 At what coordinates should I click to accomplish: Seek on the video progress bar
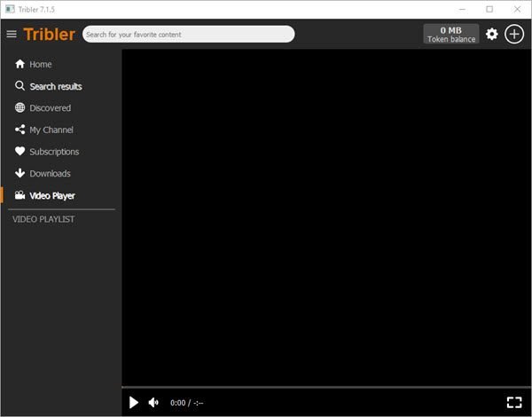[x=326, y=387]
